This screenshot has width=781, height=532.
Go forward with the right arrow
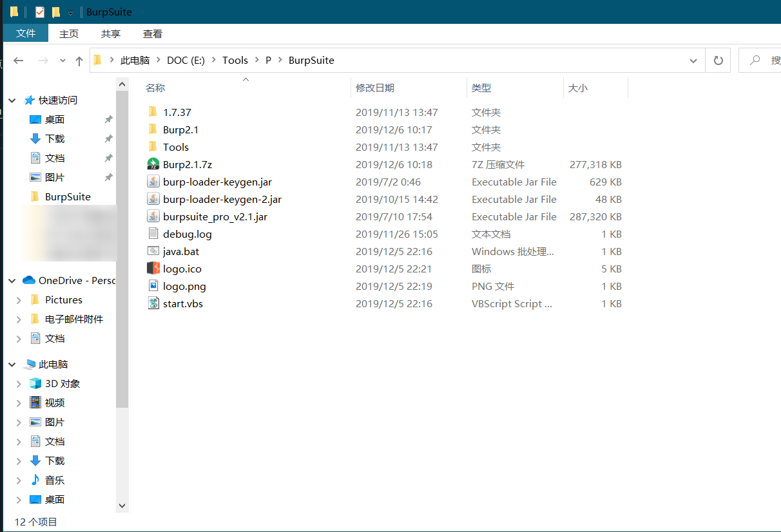pos(43,61)
